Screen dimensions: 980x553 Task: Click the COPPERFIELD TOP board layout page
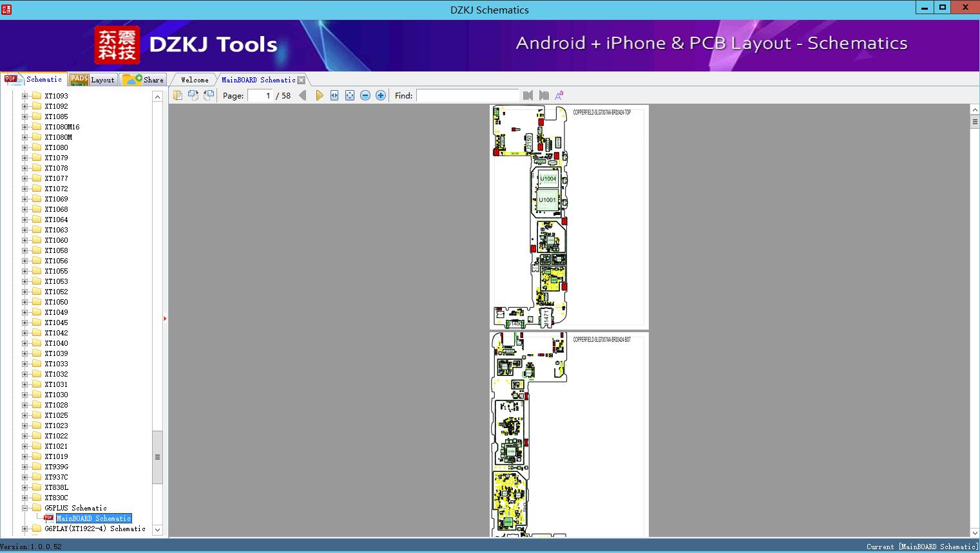click(x=569, y=217)
